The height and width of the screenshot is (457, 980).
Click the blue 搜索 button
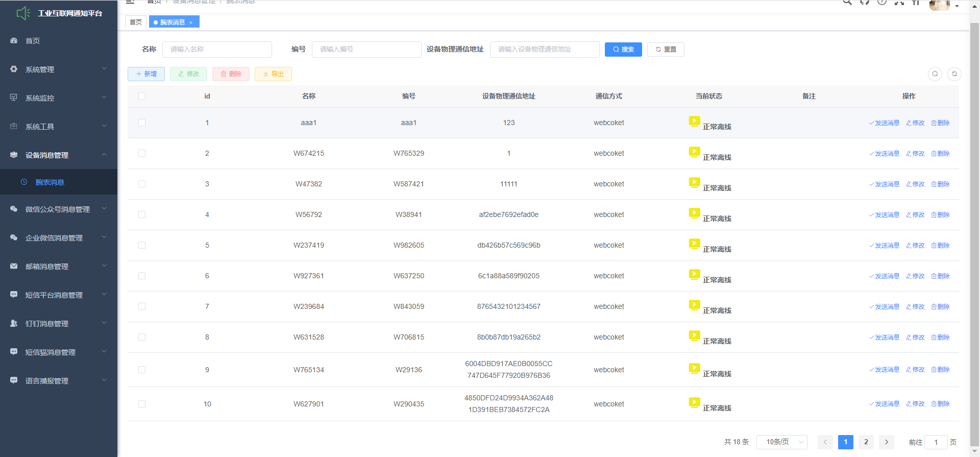[623, 49]
